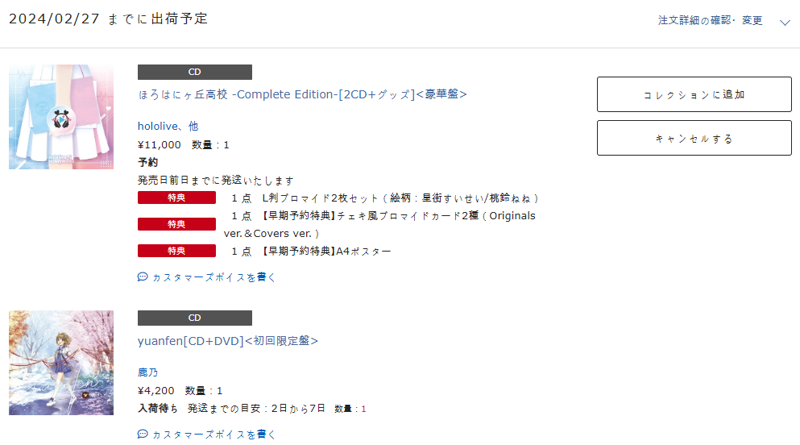The height and width of the screenshot is (445, 800).
Task: Write a customer voice for the yuanfen CD
Action: coord(213,434)
